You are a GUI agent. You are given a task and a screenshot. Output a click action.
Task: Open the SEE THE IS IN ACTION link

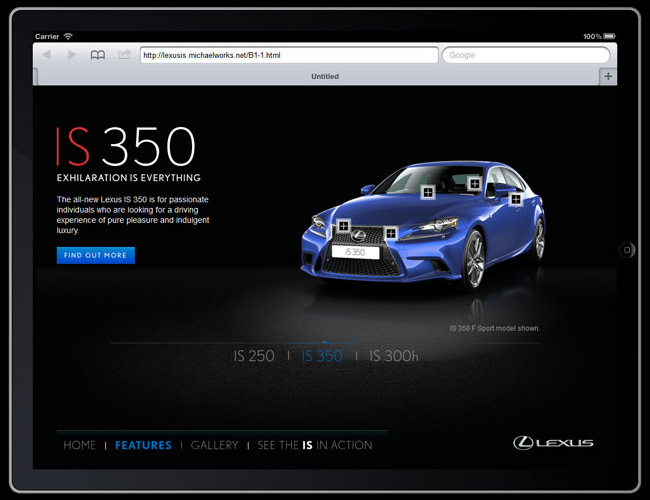pyautogui.click(x=314, y=445)
